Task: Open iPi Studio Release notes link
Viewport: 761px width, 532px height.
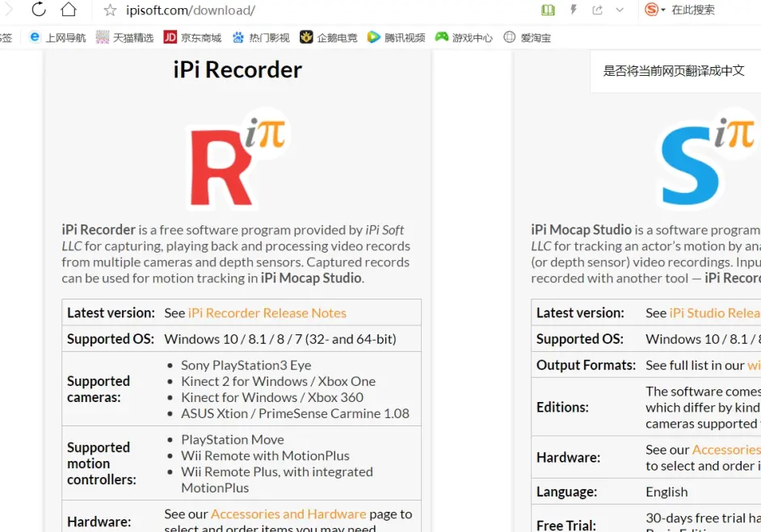Action: (715, 312)
